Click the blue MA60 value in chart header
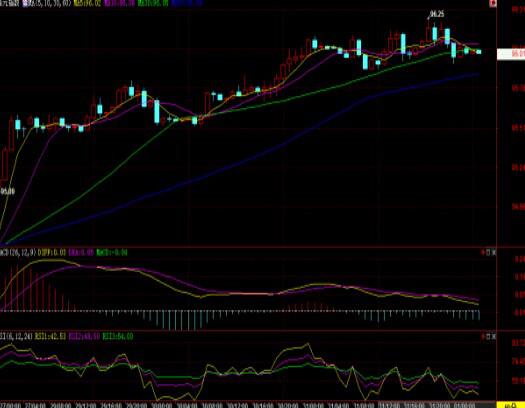525x408 pixels. (x=187, y=3)
